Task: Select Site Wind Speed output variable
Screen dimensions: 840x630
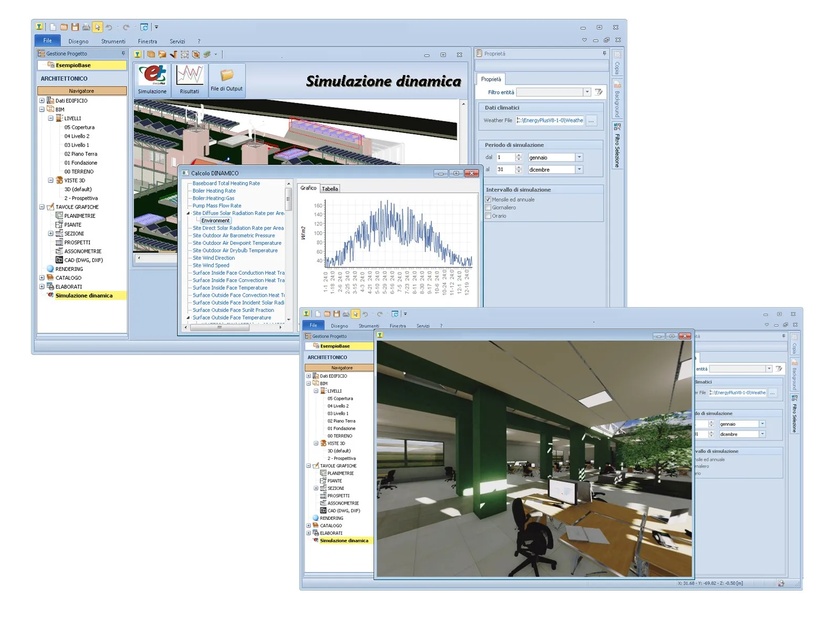Action: (211, 265)
